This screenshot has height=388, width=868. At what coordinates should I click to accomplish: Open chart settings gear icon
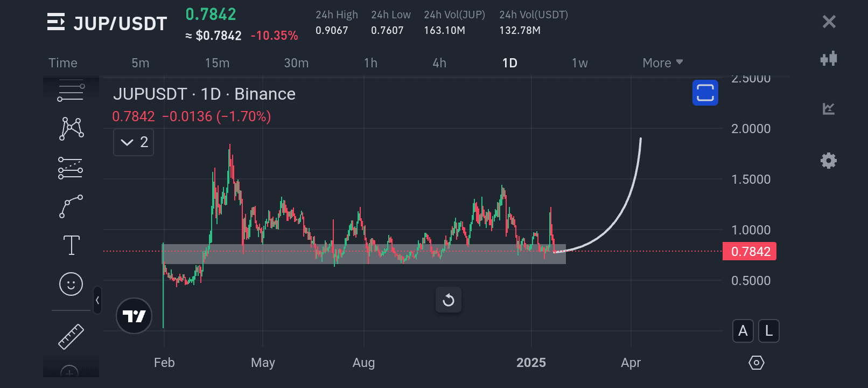(829, 161)
